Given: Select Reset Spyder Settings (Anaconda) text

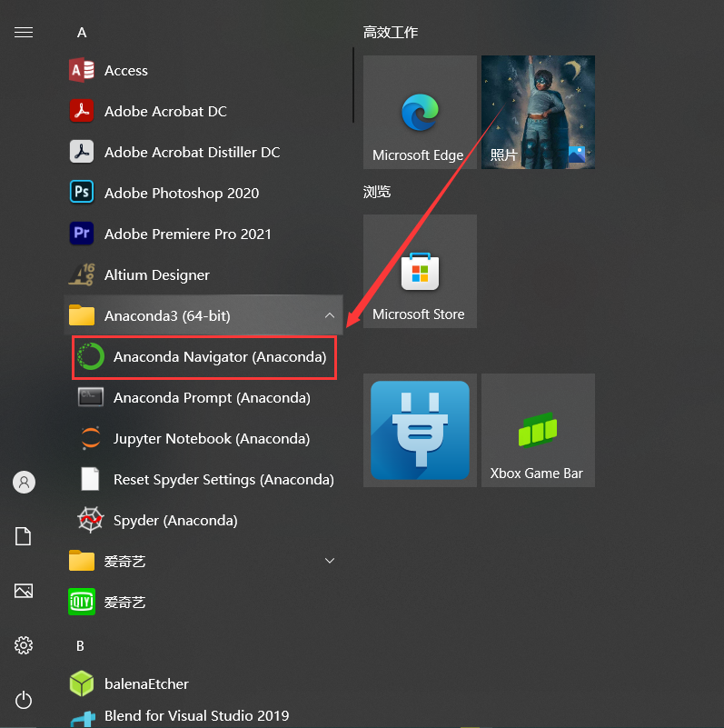Looking at the screenshot, I should click(x=223, y=480).
